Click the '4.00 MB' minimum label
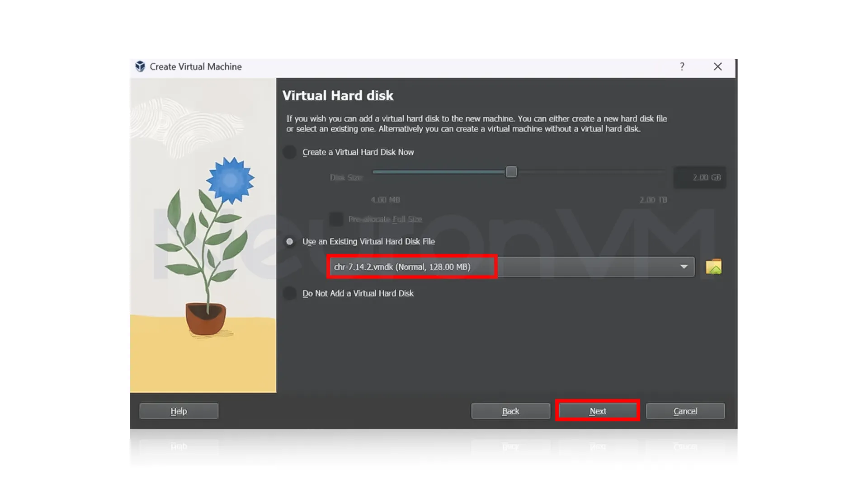Image resolution: width=868 pixels, height=488 pixels. pos(385,200)
